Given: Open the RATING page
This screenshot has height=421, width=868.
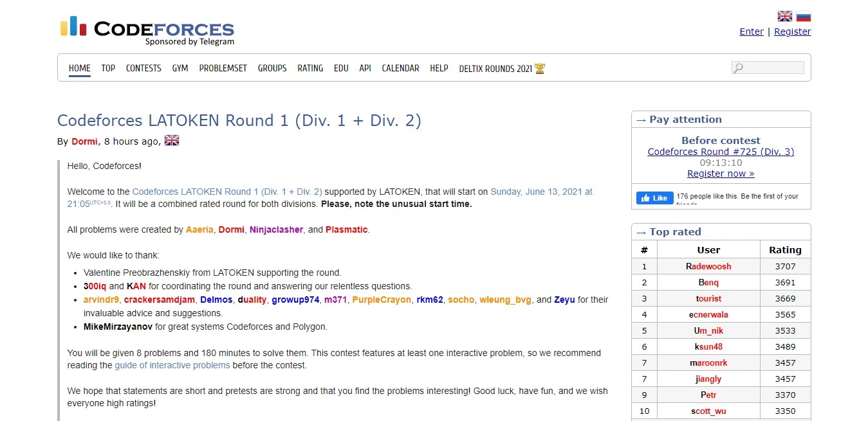Looking at the screenshot, I should (x=309, y=67).
